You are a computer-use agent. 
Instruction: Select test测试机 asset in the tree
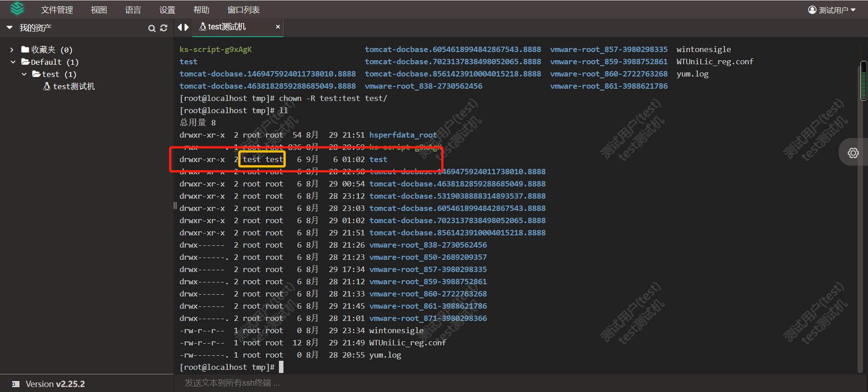[74, 86]
